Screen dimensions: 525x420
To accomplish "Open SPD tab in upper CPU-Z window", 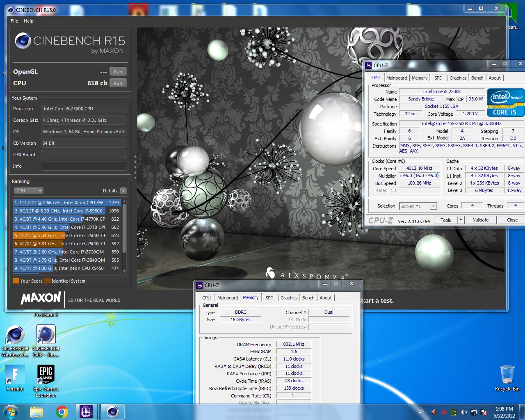I will pos(438,78).
